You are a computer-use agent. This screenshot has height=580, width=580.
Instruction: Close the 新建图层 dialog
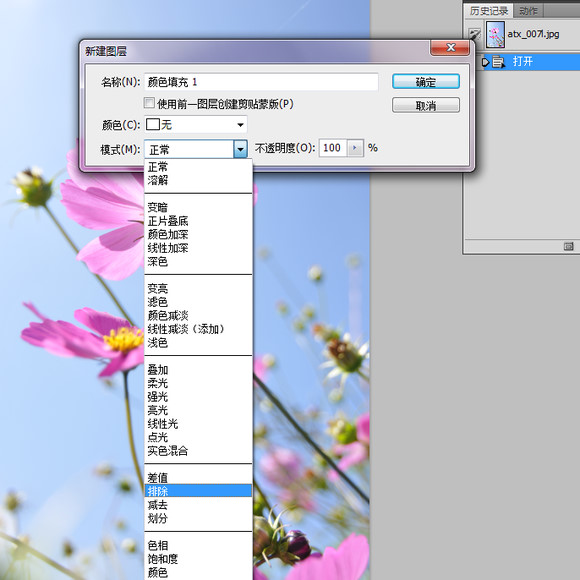450,47
